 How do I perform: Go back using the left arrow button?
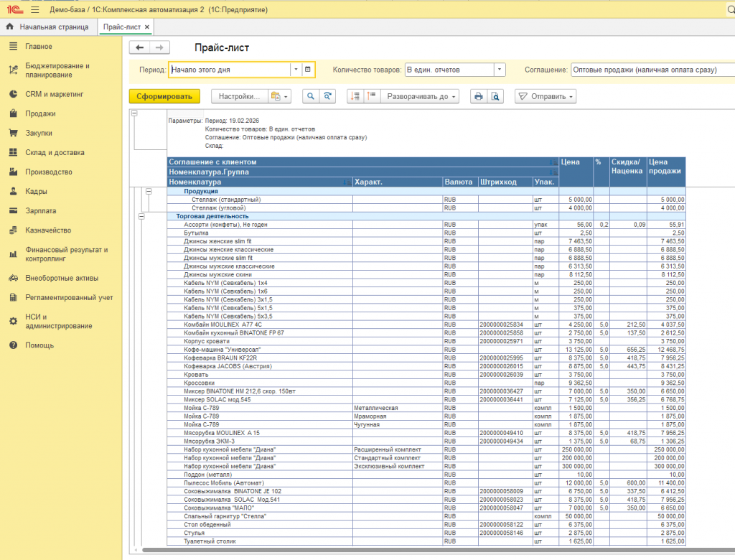coord(140,47)
